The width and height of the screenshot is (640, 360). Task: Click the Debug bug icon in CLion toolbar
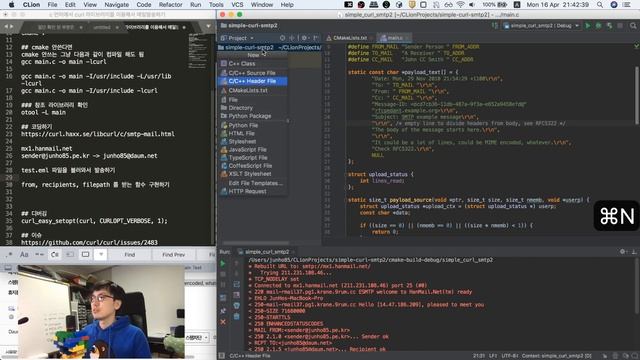598,26
